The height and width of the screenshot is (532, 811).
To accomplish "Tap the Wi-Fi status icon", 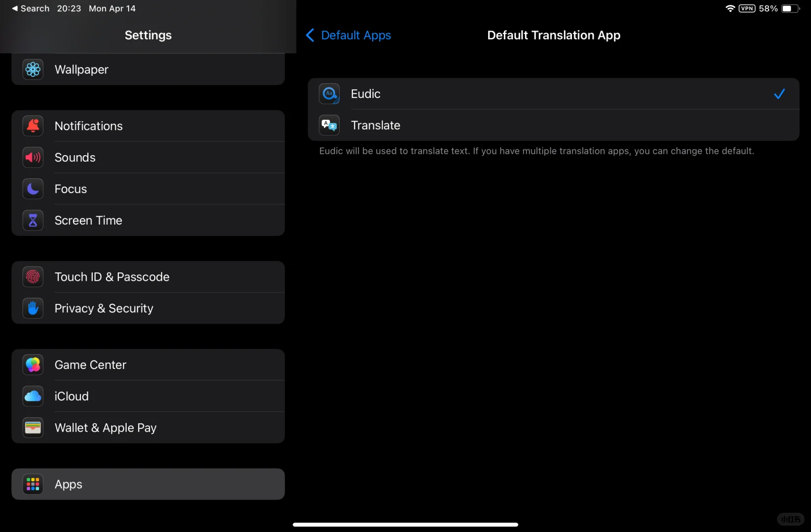I will [730, 8].
